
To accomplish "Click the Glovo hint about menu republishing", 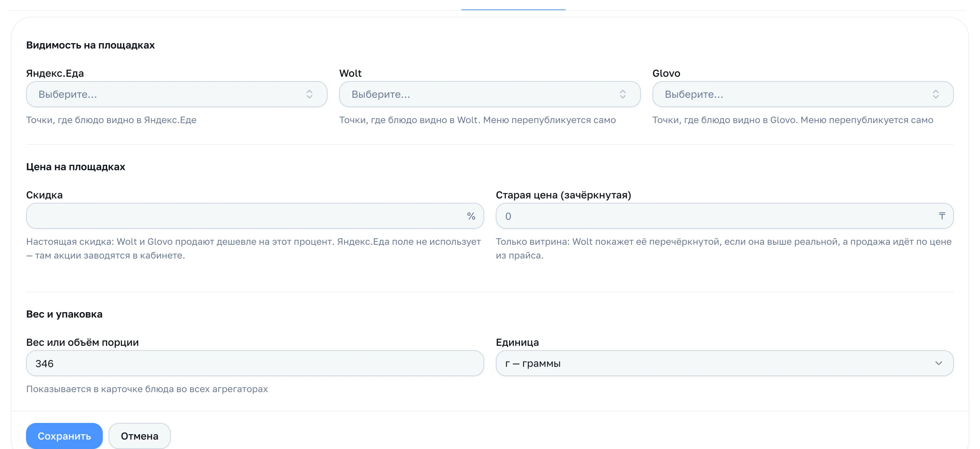I will [x=793, y=120].
